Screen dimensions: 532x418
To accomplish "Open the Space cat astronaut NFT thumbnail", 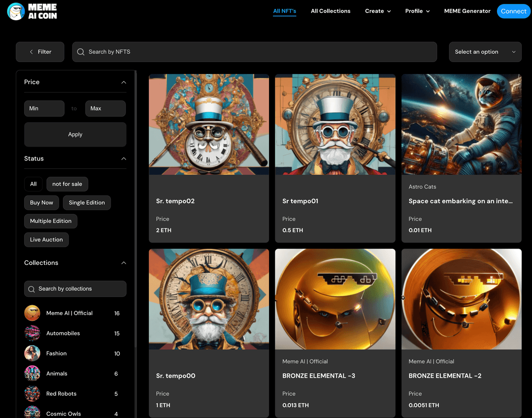I will coord(461,125).
